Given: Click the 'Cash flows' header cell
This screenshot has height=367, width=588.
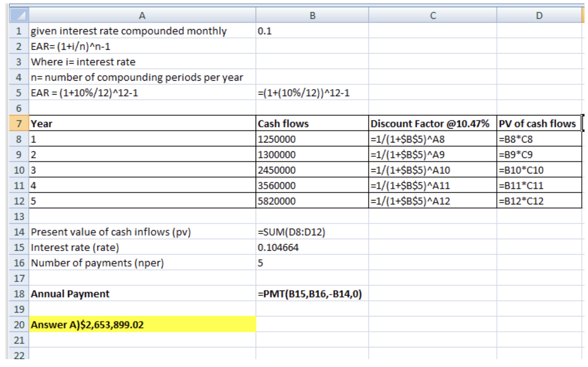Looking at the screenshot, I should point(312,123).
